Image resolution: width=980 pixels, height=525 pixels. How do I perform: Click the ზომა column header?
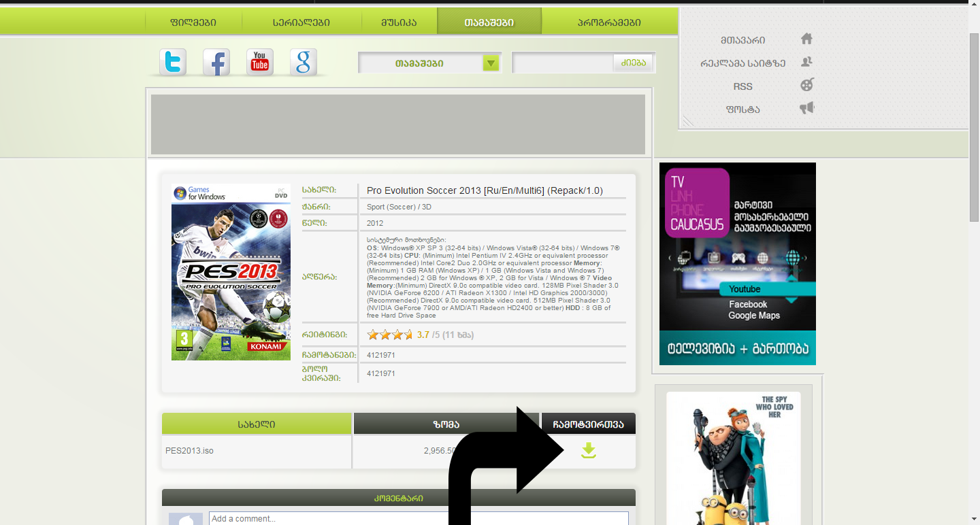(446, 424)
